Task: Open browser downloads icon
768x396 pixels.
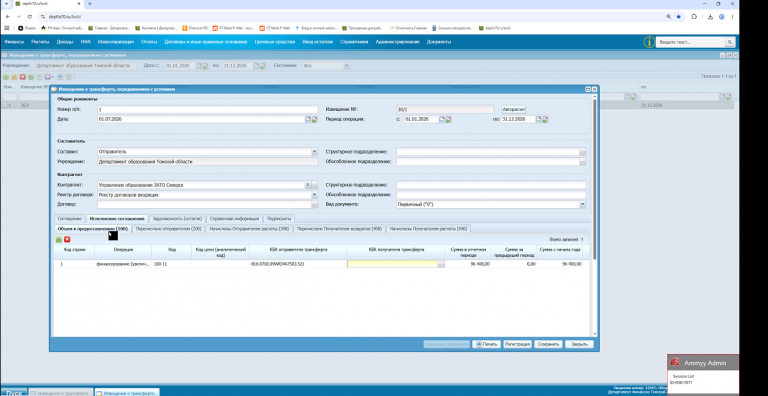Action: (x=710, y=17)
